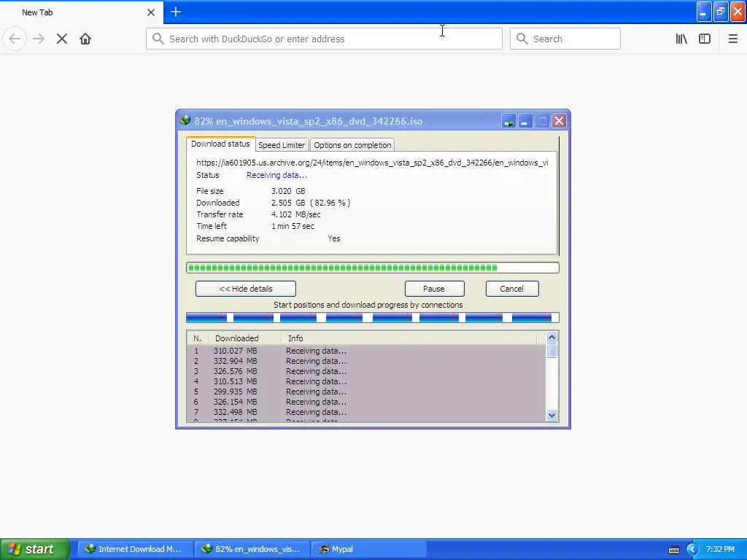Open the Library bookshelf icon

tap(681, 39)
